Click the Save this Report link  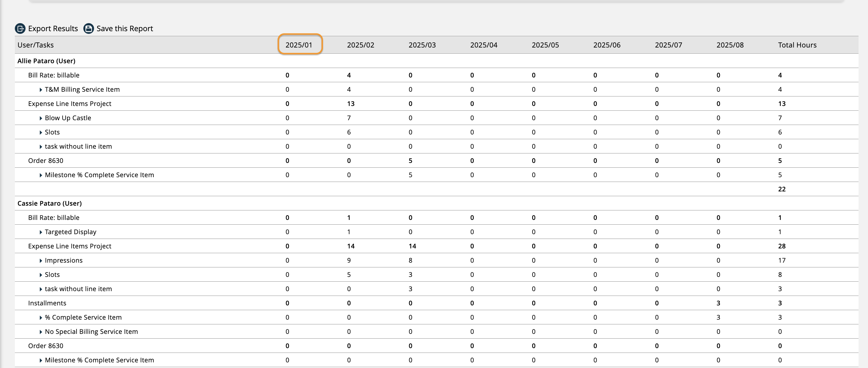point(125,29)
